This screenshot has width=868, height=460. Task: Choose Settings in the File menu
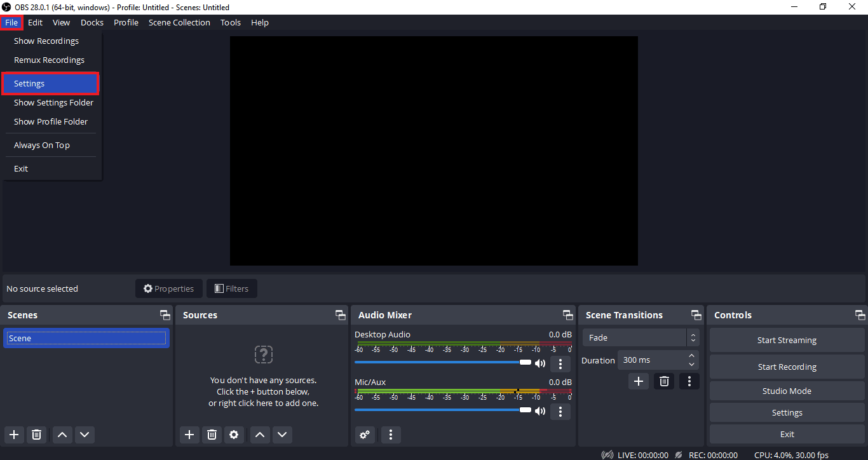tap(50, 83)
